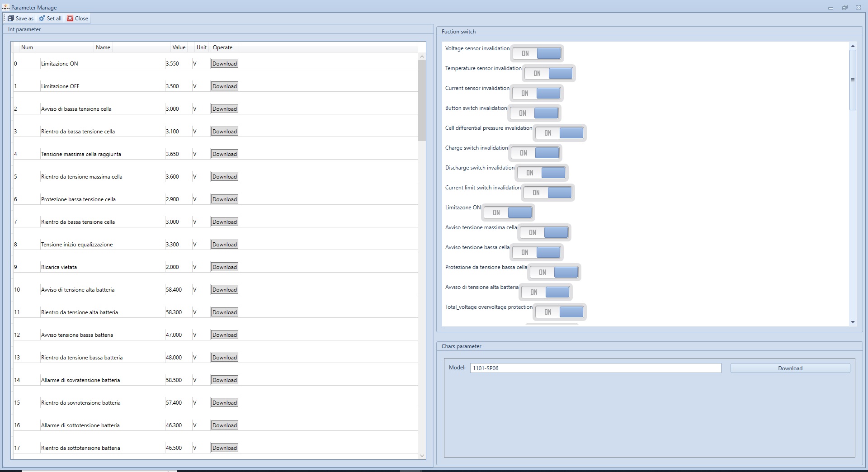Download the Limitazione ON parameter
868x472 pixels.
225,64
